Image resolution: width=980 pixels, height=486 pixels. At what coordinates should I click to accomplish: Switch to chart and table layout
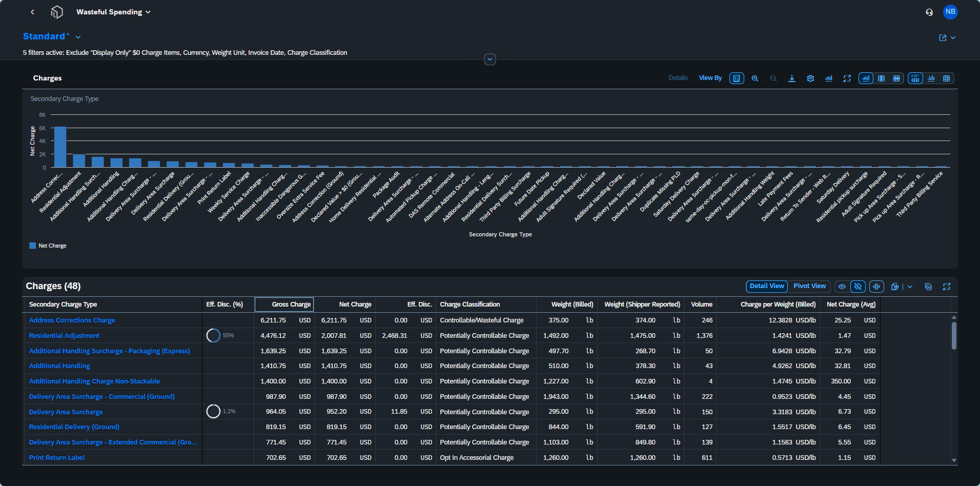click(x=882, y=78)
